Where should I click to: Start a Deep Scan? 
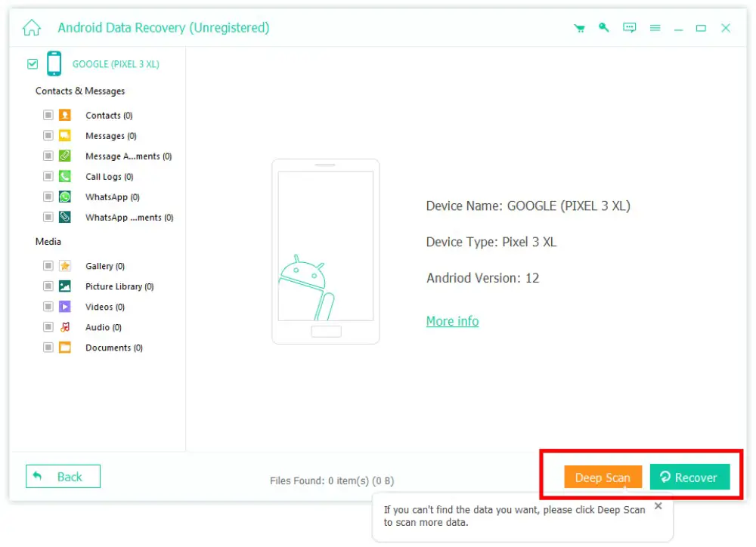click(x=603, y=477)
